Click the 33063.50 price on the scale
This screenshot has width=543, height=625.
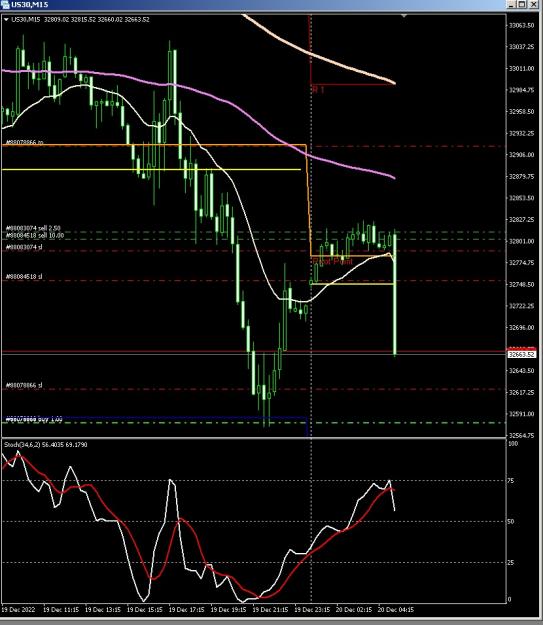click(521, 25)
